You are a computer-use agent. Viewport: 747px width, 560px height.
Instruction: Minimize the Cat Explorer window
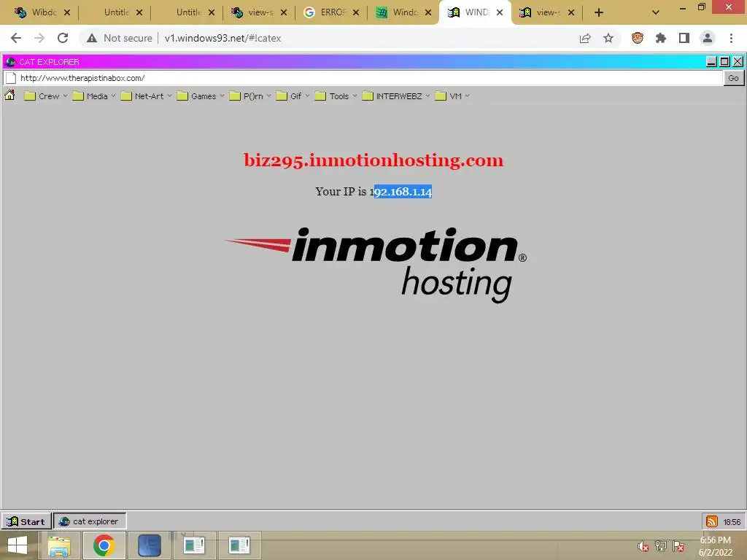711,61
